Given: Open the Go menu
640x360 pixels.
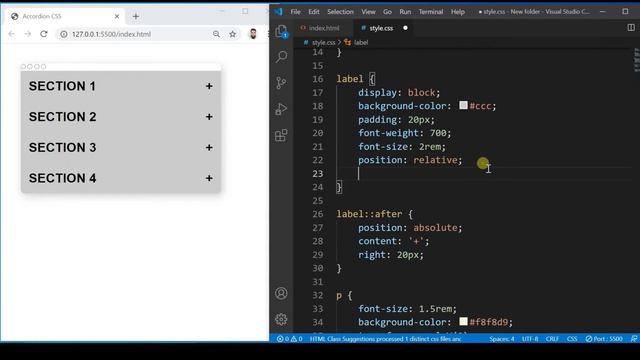Looking at the screenshot, I should [387, 12].
